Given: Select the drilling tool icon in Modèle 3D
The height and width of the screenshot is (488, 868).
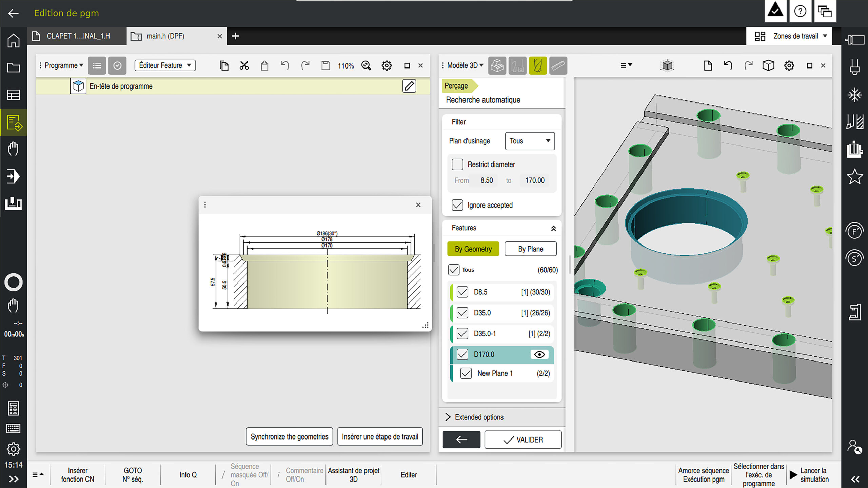Looking at the screenshot, I should coord(538,65).
